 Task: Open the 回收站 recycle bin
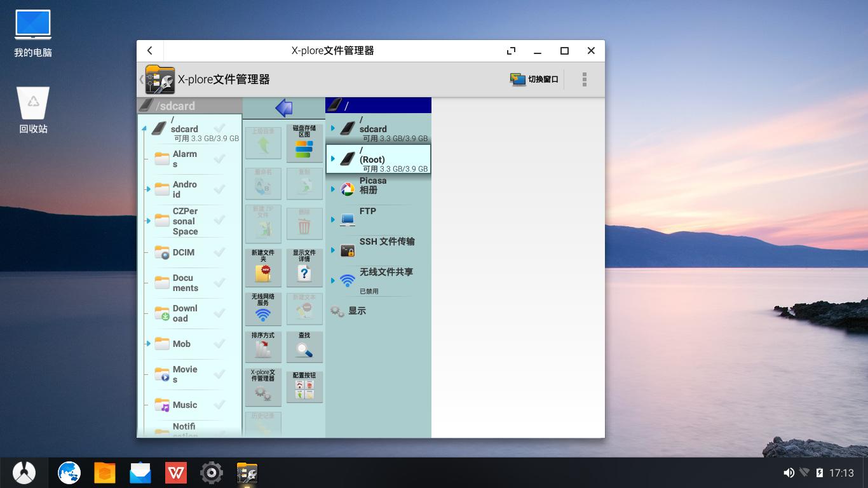click(x=33, y=110)
